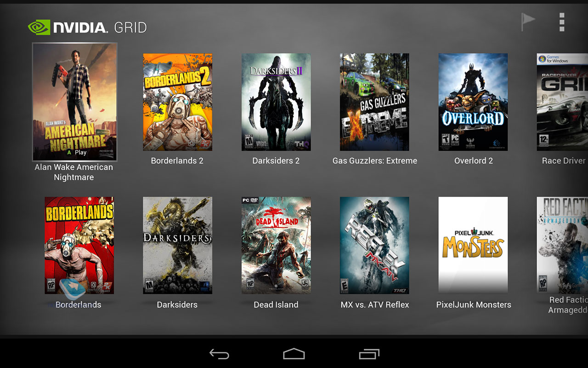Tap the Android Home navigation button
Image resolution: width=588 pixels, height=368 pixels.
point(294,354)
